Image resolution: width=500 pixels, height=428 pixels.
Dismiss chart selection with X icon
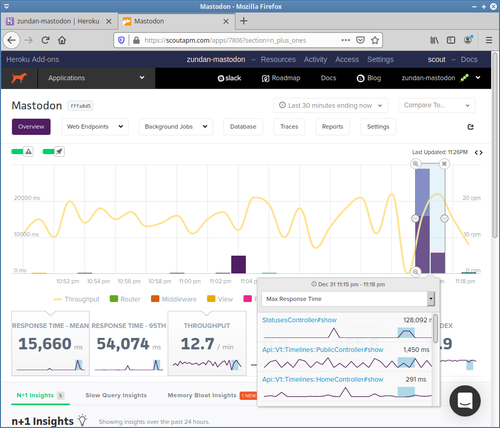(x=444, y=164)
